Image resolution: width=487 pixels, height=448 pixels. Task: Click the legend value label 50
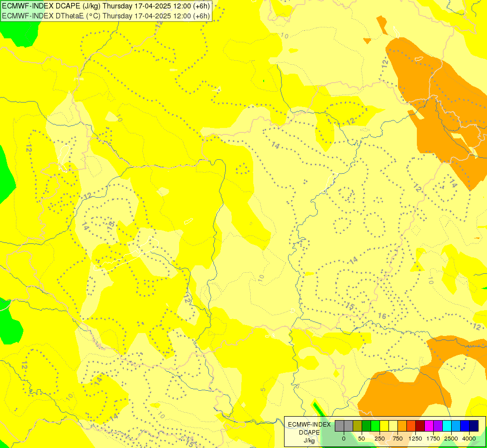click(x=362, y=439)
